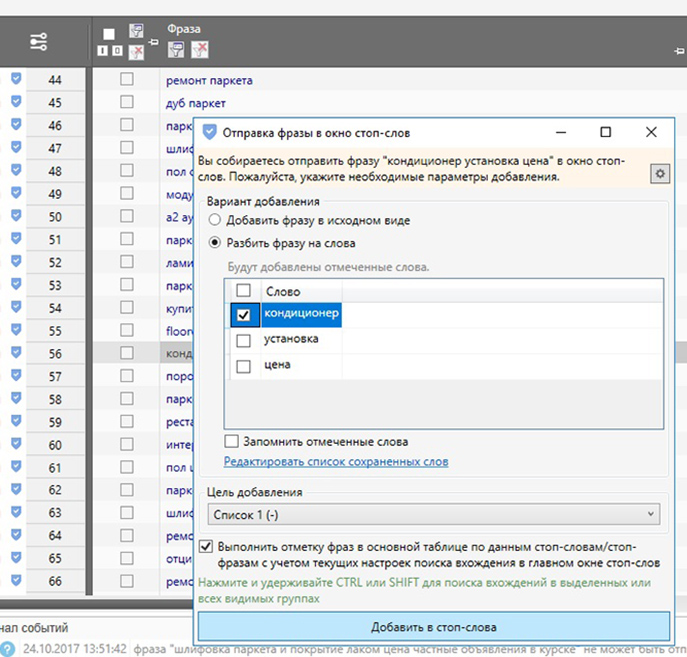Viewport: 687px width, 657px height.
Task: Check the row 44 "ремонт паркета" checkbox
Action: (127, 79)
